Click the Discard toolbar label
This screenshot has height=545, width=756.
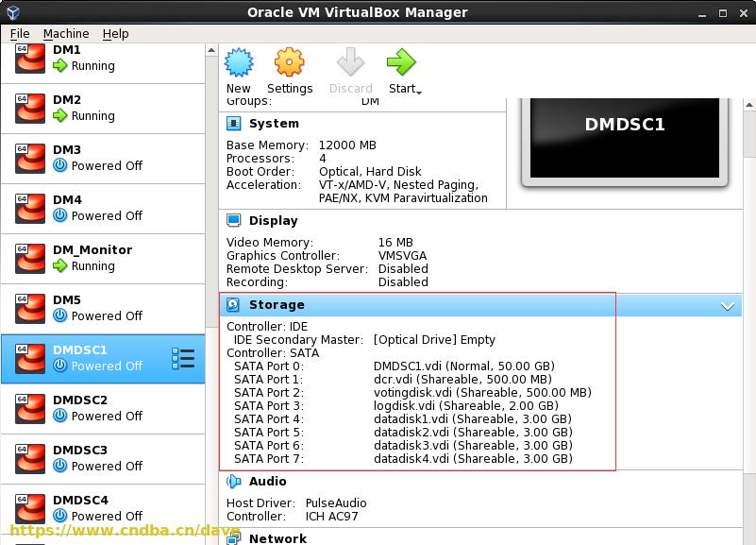pyautogui.click(x=350, y=89)
